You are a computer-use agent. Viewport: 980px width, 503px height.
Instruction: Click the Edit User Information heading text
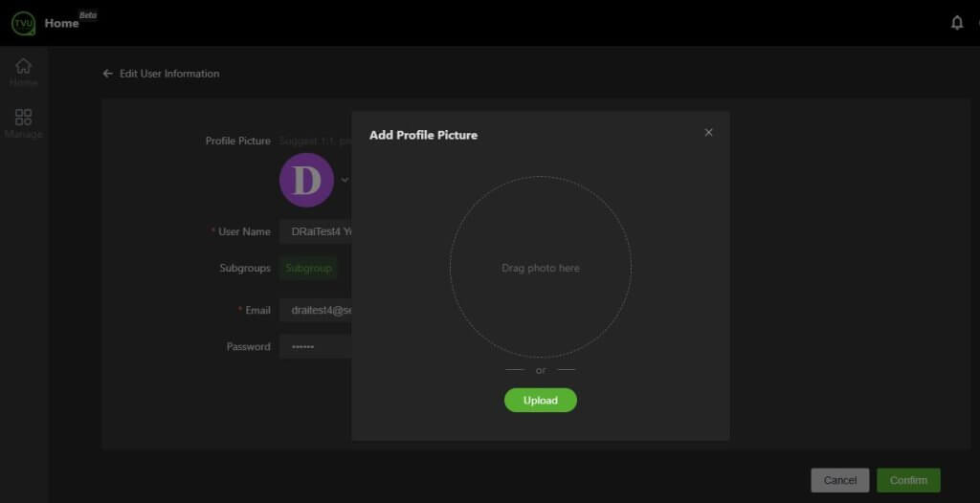[x=169, y=74]
